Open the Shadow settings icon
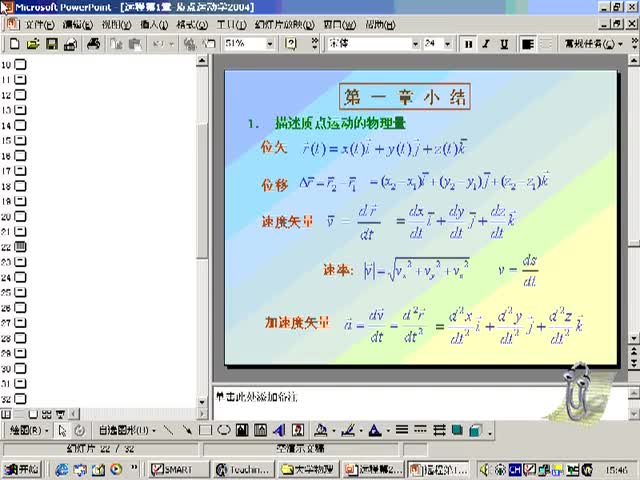Image resolution: width=640 pixels, height=480 pixels. coord(457,430)
